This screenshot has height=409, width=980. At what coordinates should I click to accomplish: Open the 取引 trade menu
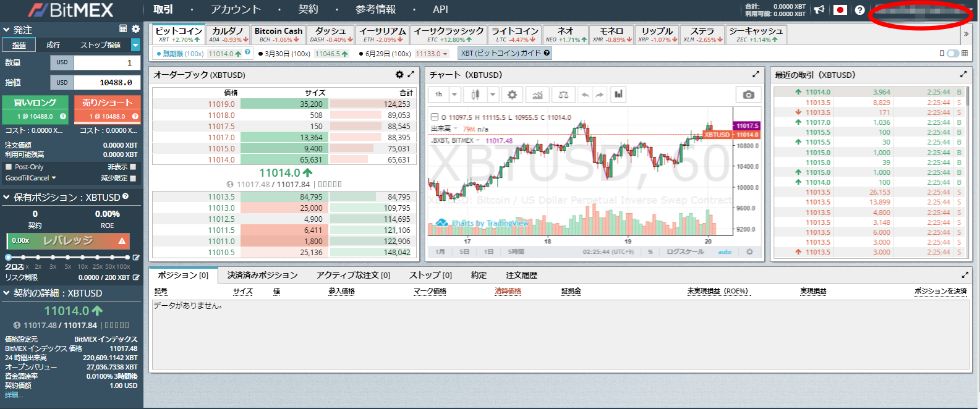point(163,9)
